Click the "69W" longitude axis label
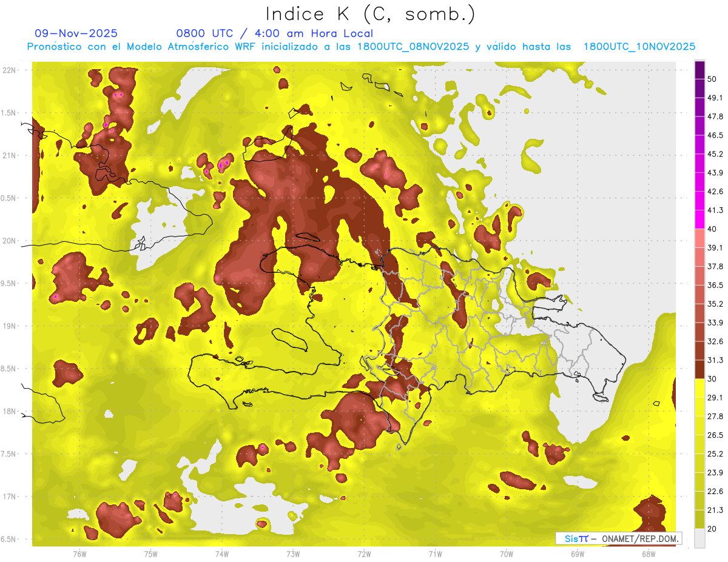The width and height of the screenshot is (728, 562). click(578, 554)
